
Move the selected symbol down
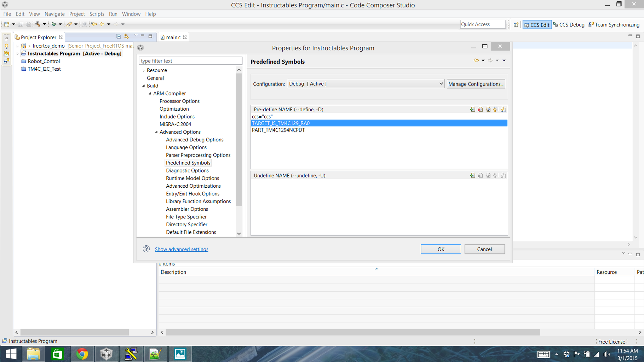point(503,109)
